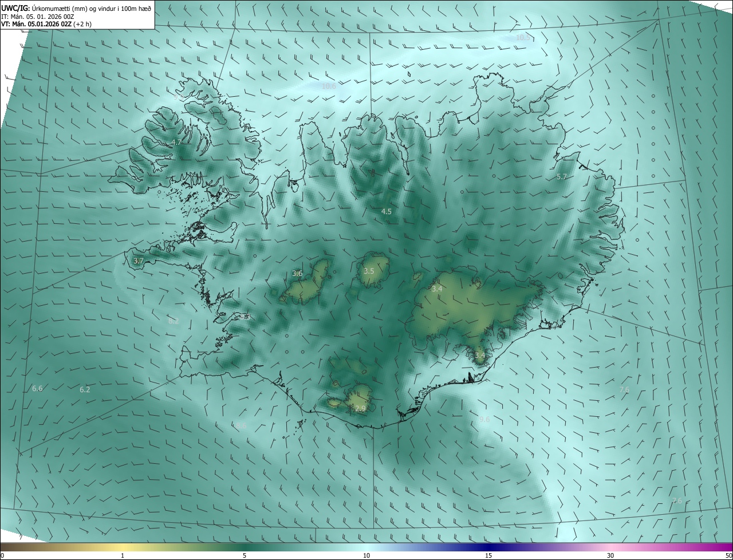Click the 10.5 value label on the map

coord(523,37)
